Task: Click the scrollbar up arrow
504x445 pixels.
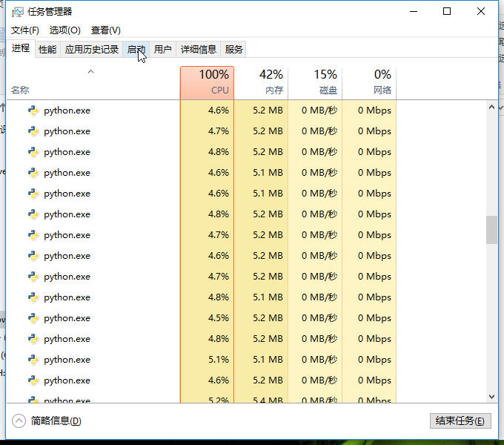Action: coord(491,107)
